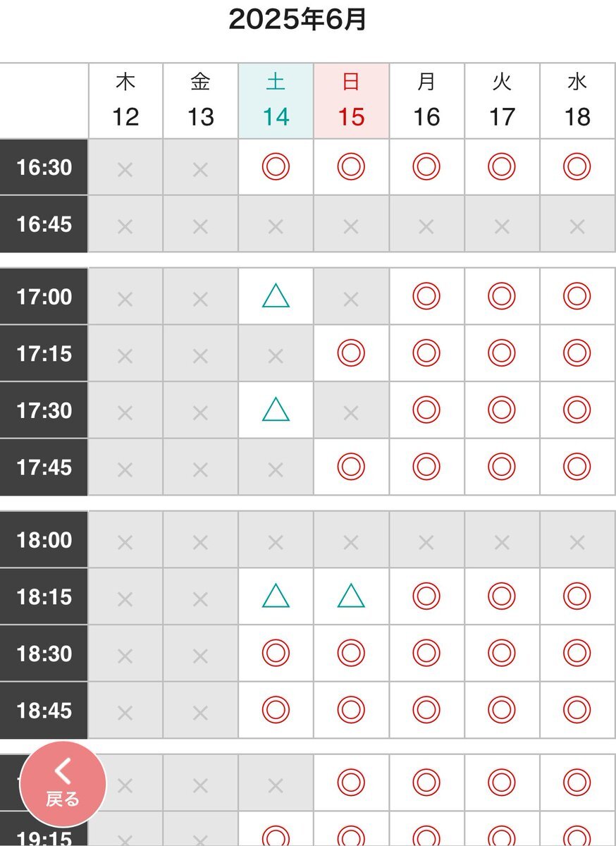Tap the 2025年6月 month title
Image resolution: width=616 pixels, height=846 pixels.
pyautogui.click(x=297, y=20)
